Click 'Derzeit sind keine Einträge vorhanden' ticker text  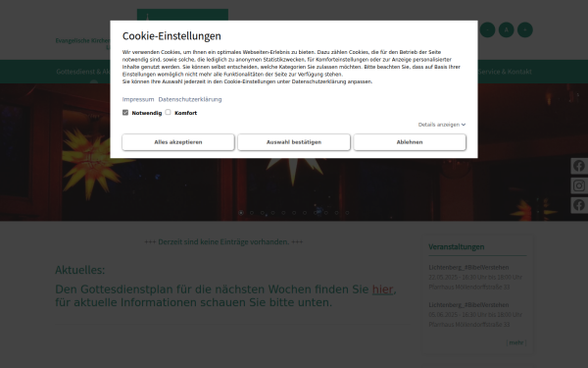[223, 241]
